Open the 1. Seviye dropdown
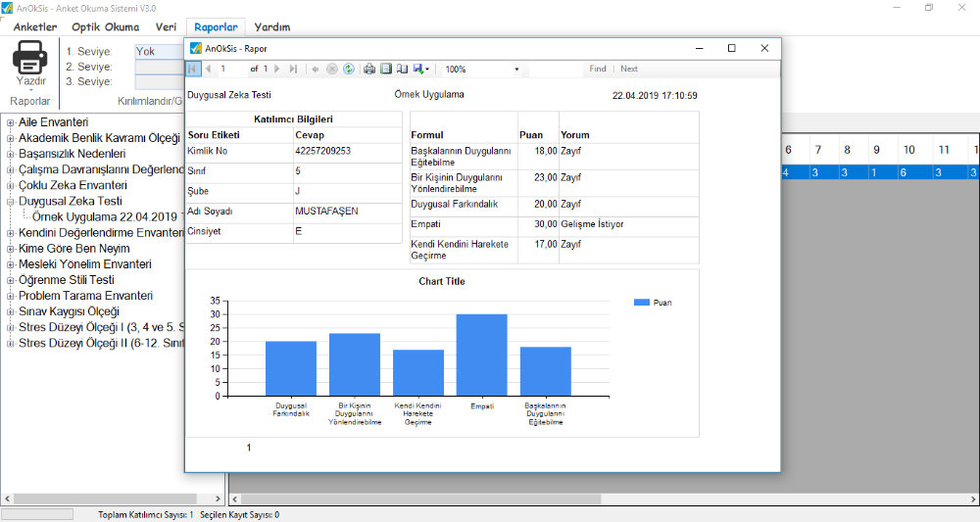The width and height of the screenshot is (980, 522). click(159, 51)
